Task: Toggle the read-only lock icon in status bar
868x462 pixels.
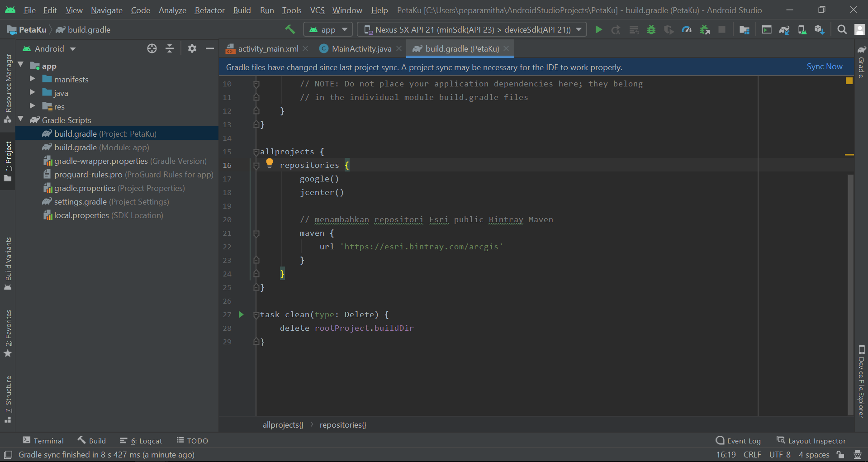Action: pyautogui.click(x=840, y=454)
